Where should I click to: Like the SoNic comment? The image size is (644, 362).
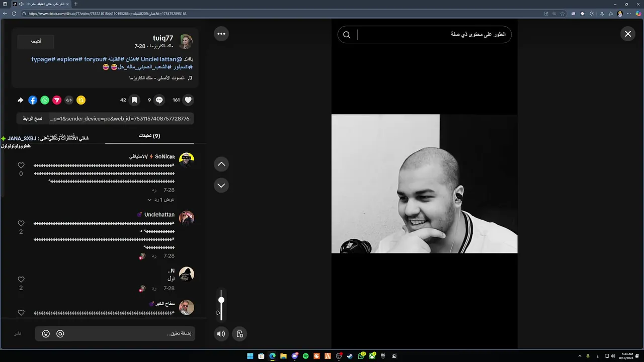(21, 165)
